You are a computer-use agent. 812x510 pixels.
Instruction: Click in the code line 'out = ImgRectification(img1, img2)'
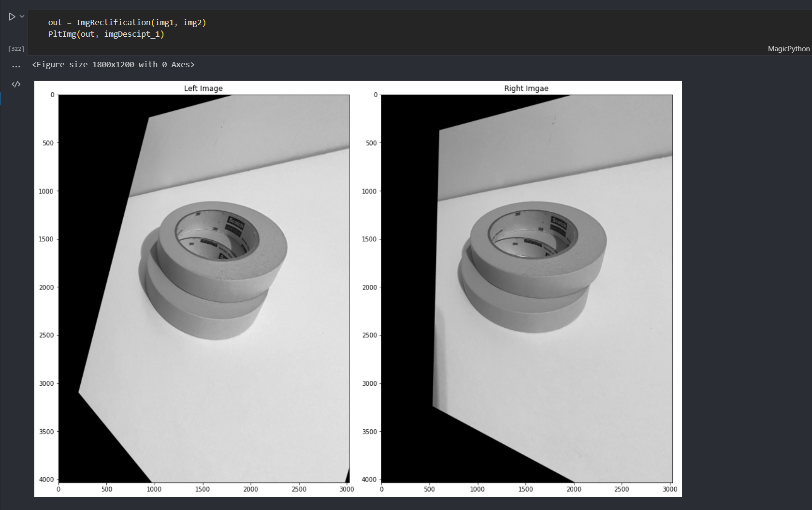[127, 22]
